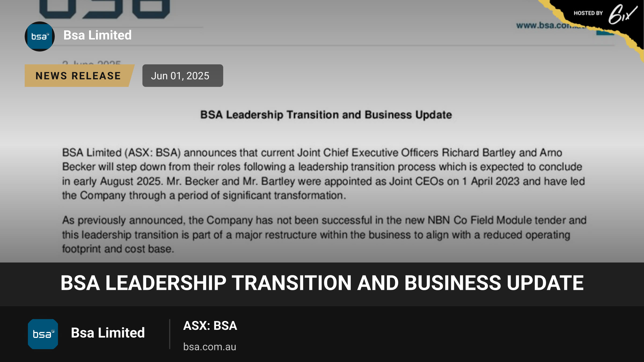The image size is (644, 362).
Task: Click the HOSTED BY label
Action: (588, 13)
